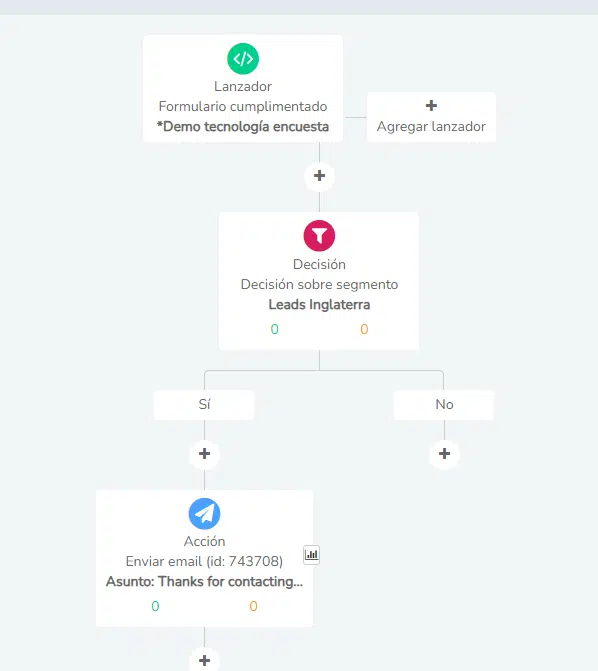Screen dimensions: 598x671
Task: Click green counter in Decisión node
Action: [x=274, y=329]
